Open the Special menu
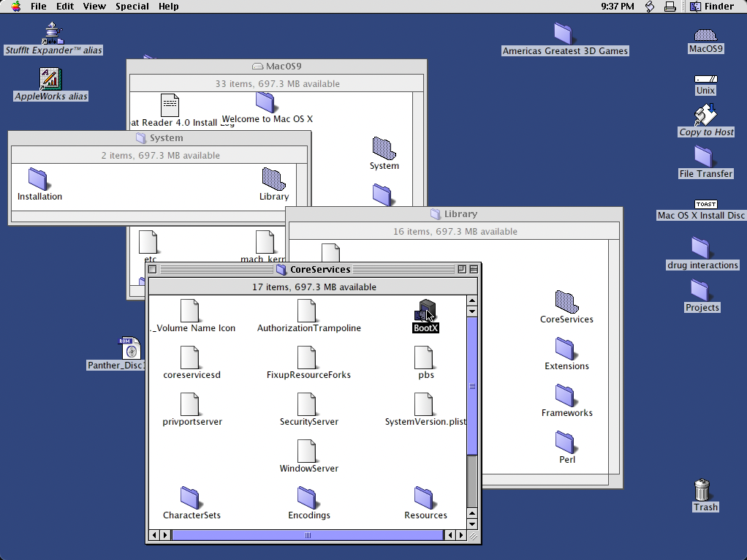The height and width of the screenshot is (560, 747). [132, 6]
